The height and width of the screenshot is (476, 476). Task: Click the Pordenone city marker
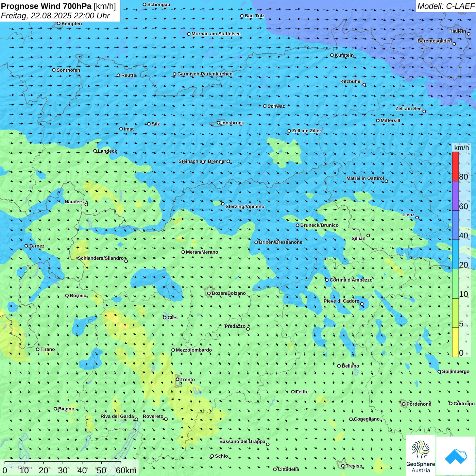tap(404, 404)
